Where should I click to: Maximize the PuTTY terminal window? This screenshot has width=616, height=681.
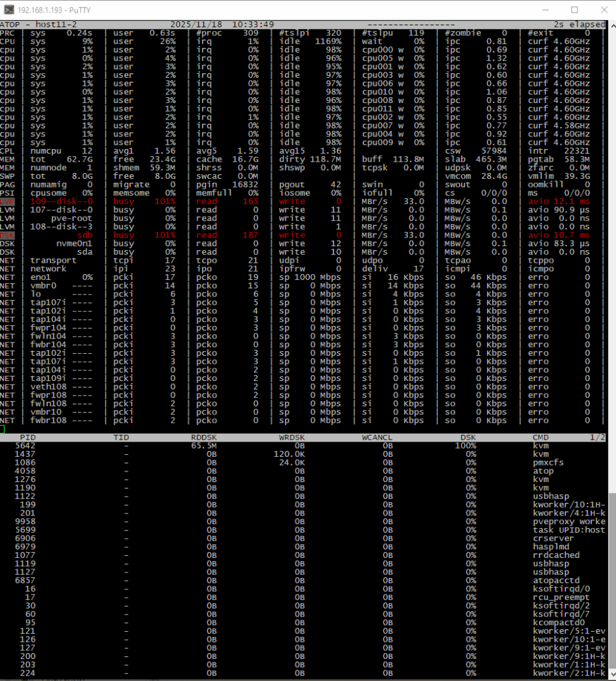tap(574, 9)
